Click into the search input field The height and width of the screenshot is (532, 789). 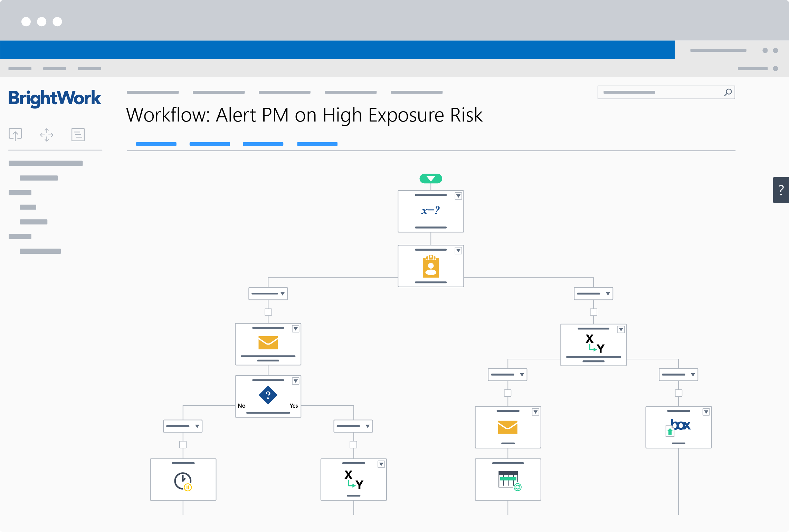656,92
